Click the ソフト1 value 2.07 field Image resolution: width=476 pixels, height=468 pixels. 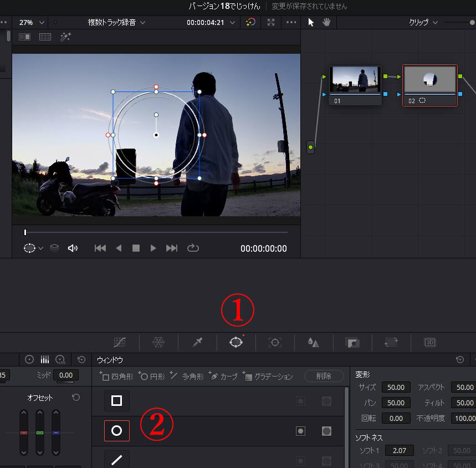(x=399, y=450)
